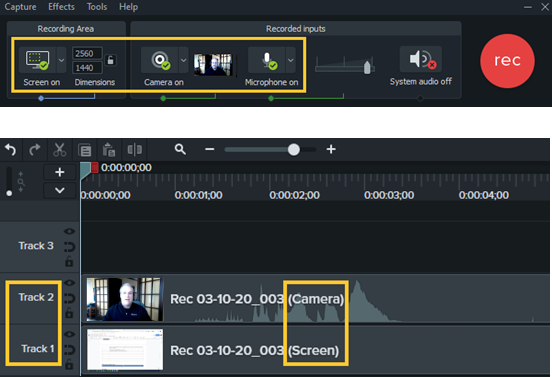This screenshot has width=552, height=377.
Task: Click the width dimension field 2560
Action: 87,54
